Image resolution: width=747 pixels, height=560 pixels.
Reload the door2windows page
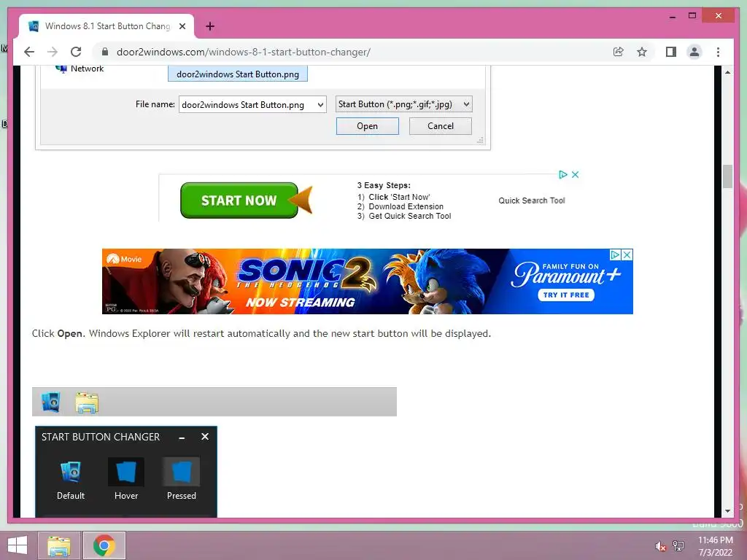76,52
